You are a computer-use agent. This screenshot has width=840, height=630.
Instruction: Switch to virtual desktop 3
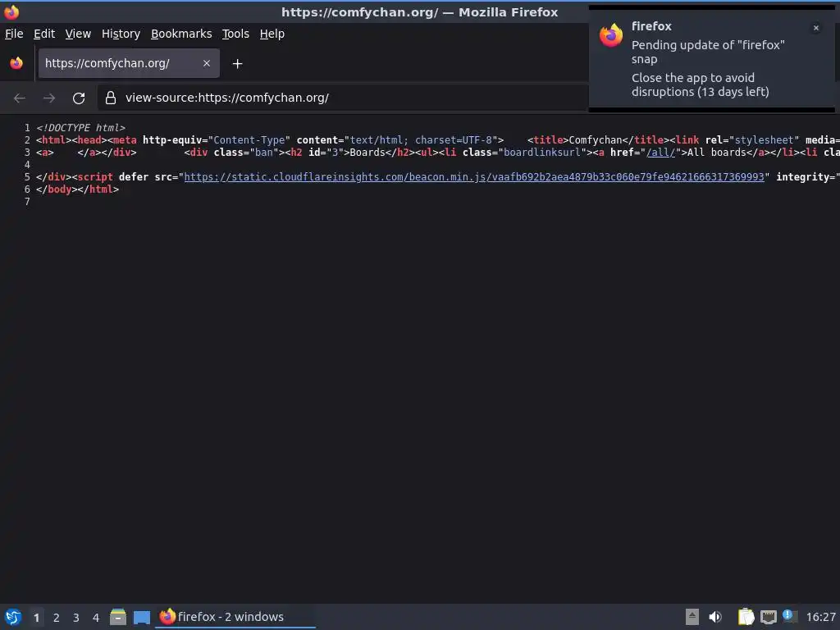click(x=76, y=618)
